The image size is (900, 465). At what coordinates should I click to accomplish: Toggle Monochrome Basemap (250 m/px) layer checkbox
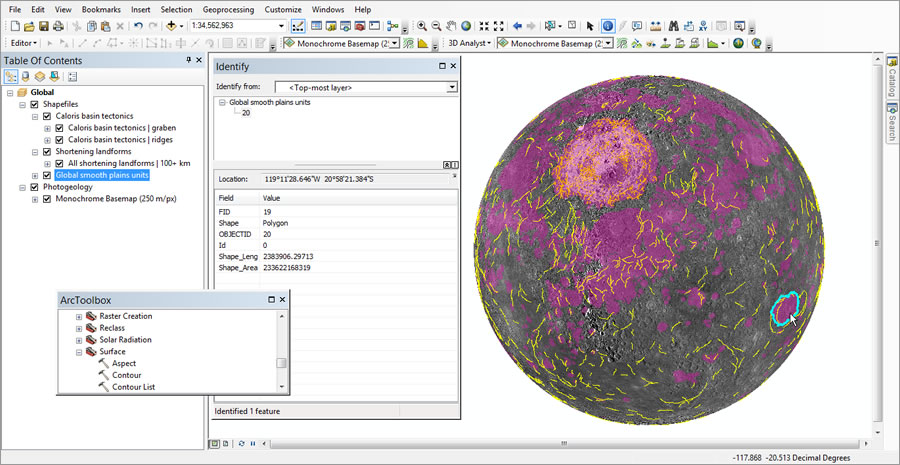tap(47, 199)
